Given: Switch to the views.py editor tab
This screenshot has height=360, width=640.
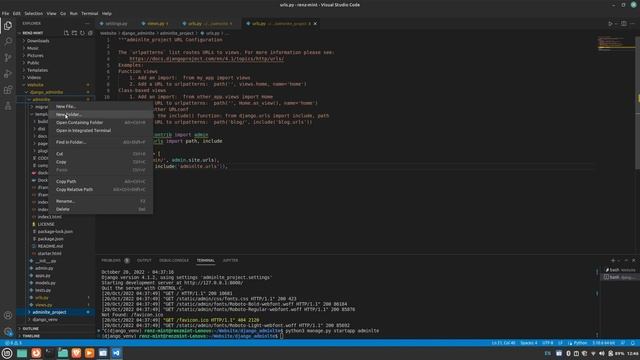Looking at the screenshot, I should click(x=157, y=24).
